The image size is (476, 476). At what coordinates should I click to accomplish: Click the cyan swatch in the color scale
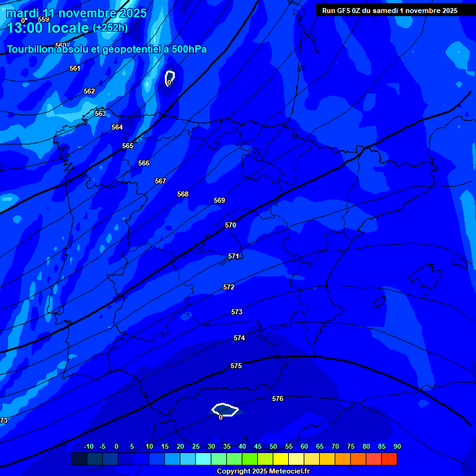(x=203, y=459)
